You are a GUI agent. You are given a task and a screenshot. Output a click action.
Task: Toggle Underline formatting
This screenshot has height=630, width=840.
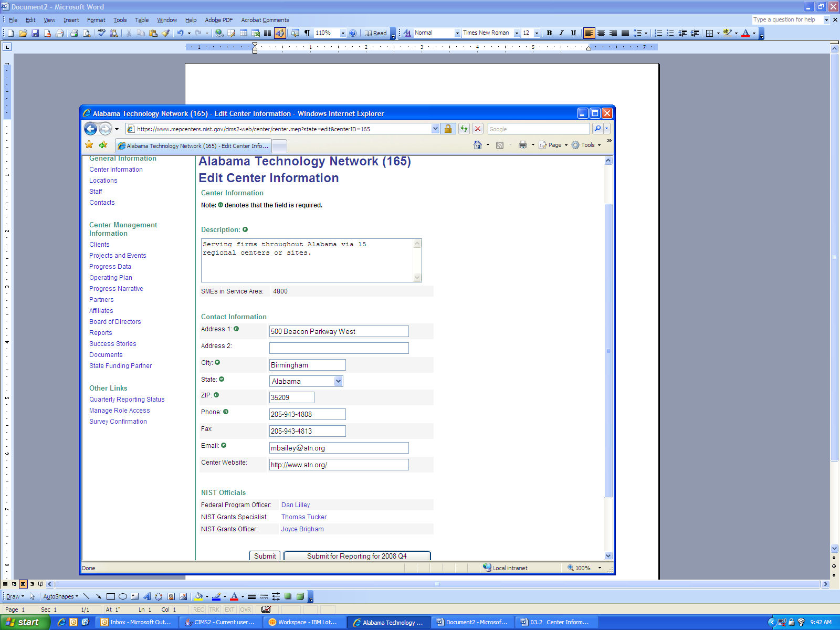573,33
